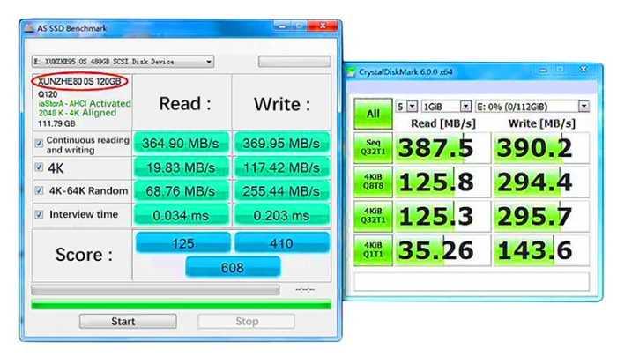Viewport: 617px width, 364px height.
Task: Click the green AS SSD progress bar
Action: [x=181, y=305]
